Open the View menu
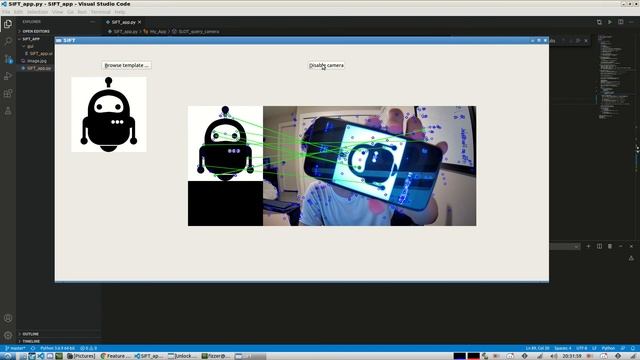 58,12
